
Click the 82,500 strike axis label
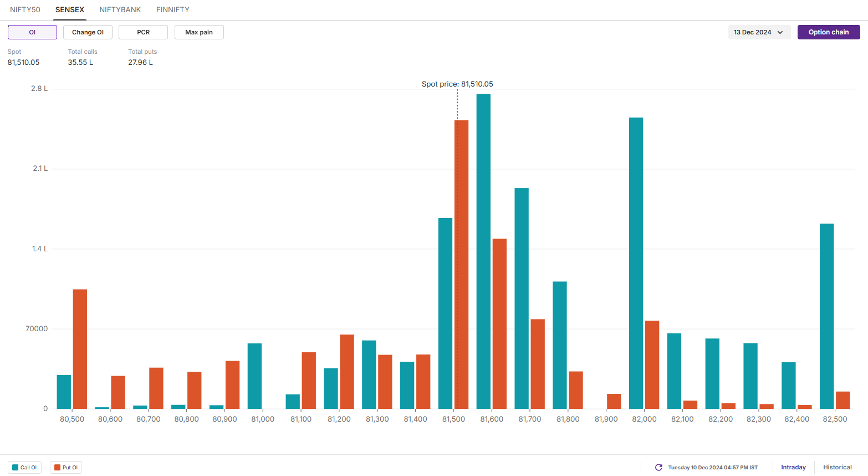point(835,419)
